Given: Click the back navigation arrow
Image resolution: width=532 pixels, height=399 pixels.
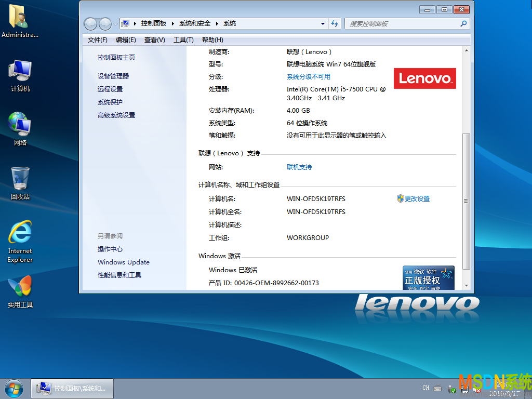Looking at the screenshot, I should click(90, 24).
